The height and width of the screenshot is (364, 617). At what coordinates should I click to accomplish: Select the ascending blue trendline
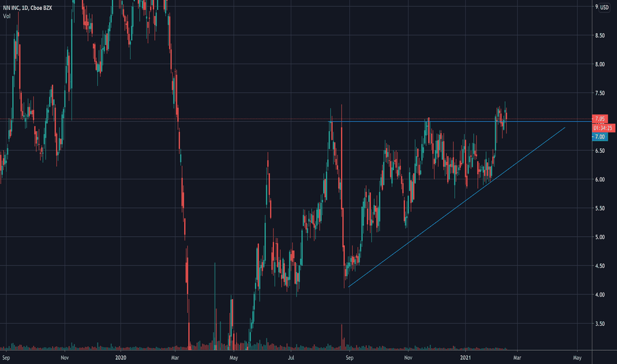(x=456, y=207)
